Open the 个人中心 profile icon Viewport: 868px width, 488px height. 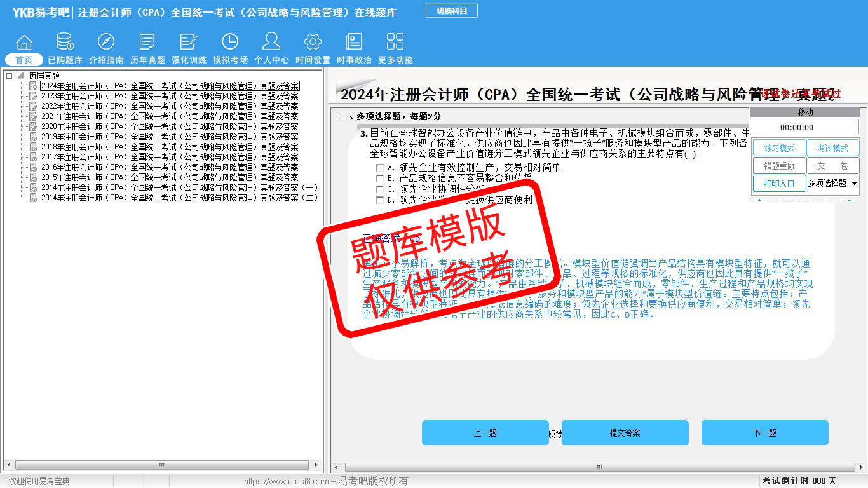click(271, 43)
